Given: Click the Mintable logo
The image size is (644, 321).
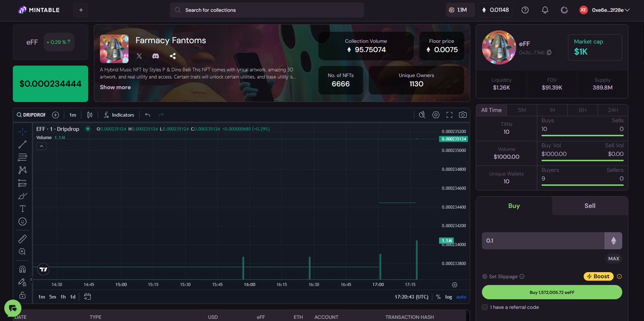Looking at the screenshot, I should (x=39, y=10).
